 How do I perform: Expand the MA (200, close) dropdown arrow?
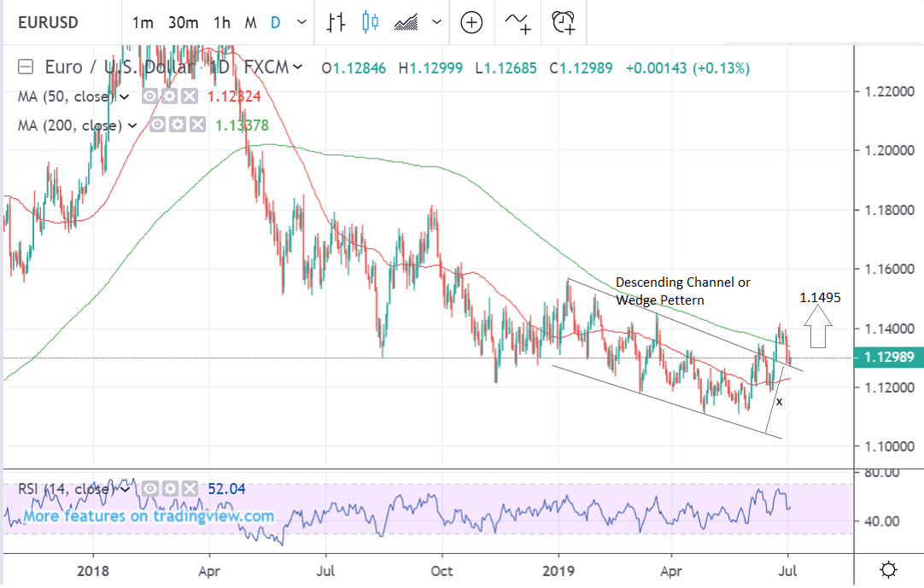point(132,125)
